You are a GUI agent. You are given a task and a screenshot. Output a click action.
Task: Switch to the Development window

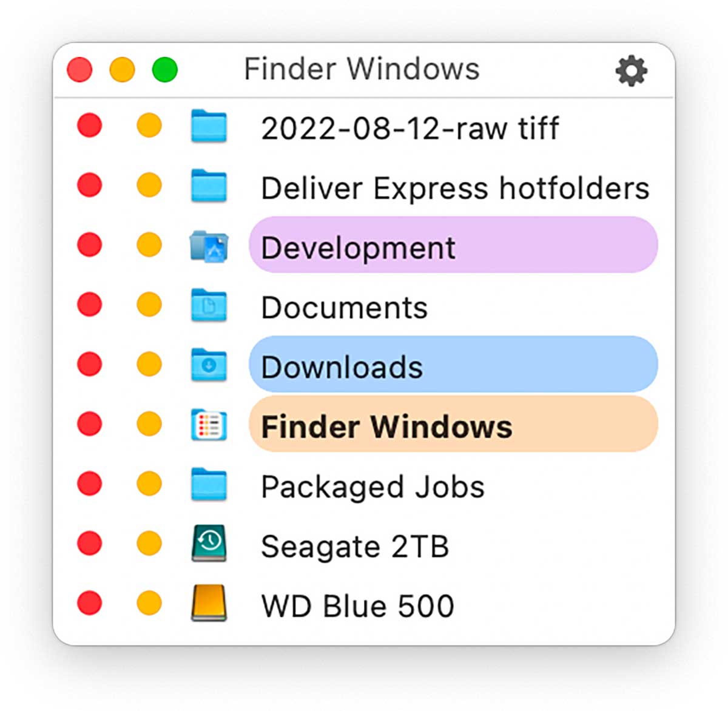tap(453, 246)
